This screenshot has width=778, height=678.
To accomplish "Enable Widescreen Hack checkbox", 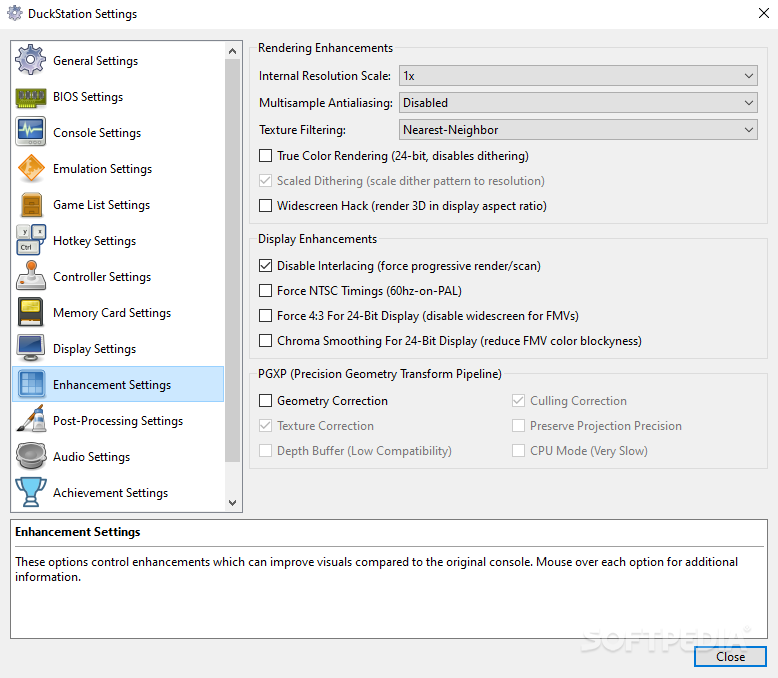I will (265, 205).
